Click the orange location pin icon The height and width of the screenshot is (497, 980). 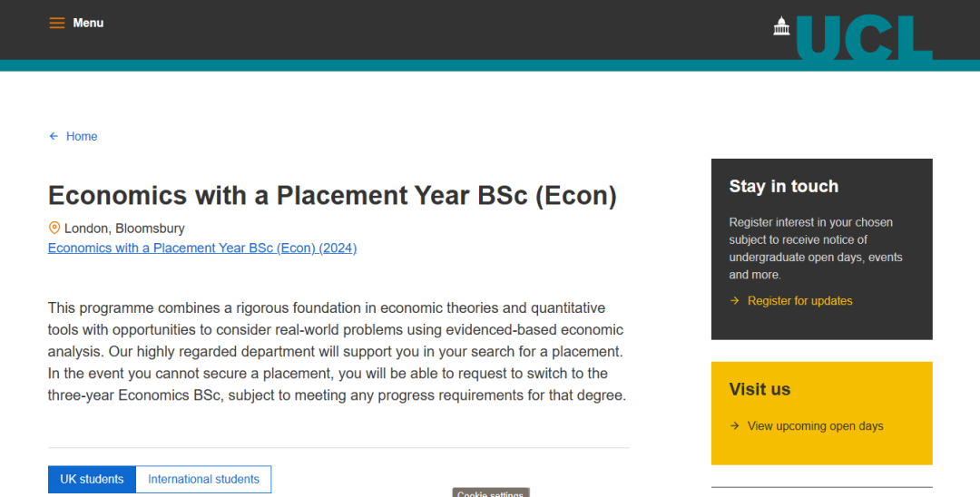coord(54,229)
